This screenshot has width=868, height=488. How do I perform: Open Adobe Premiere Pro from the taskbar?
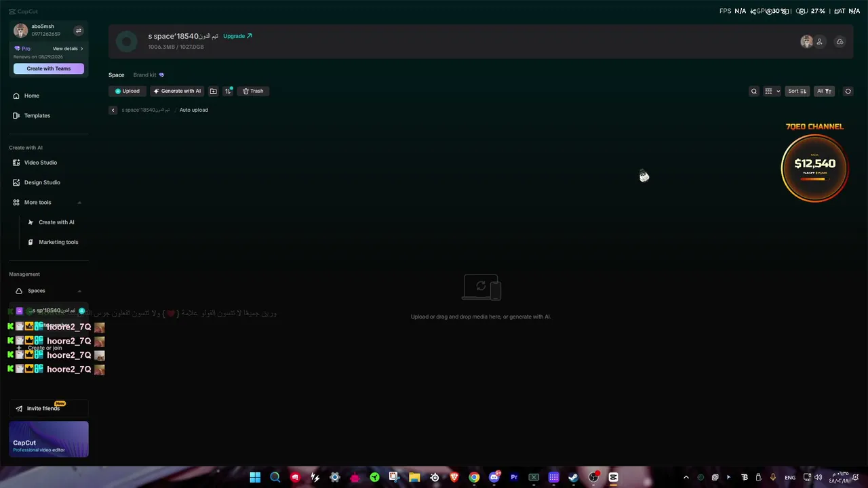coord(514,477)
